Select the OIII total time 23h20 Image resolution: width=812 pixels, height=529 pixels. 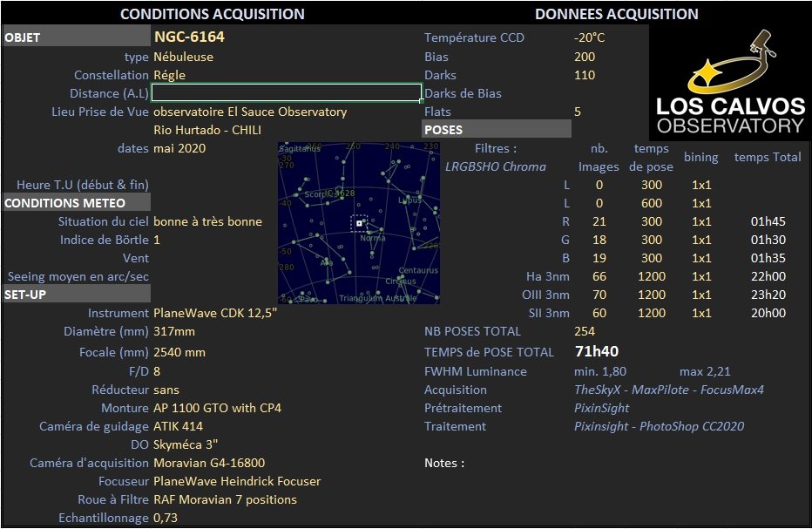768,295
